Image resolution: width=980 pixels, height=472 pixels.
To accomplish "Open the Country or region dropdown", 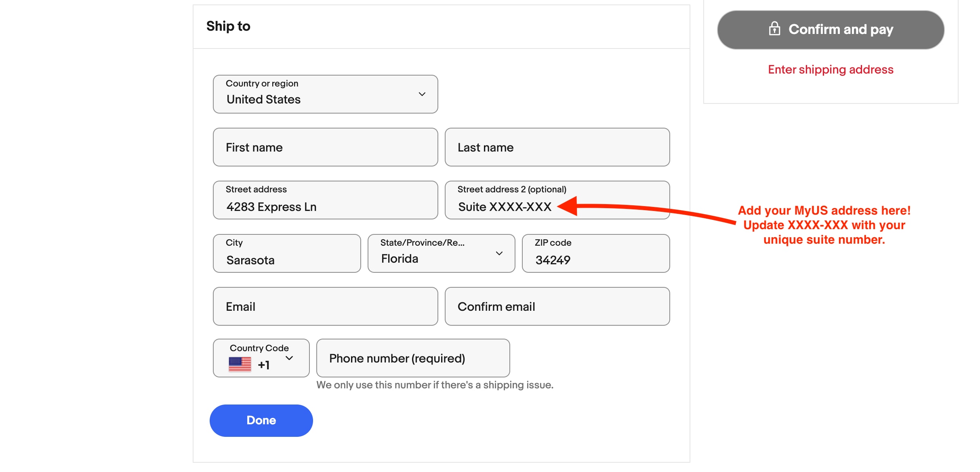I will 326,94.
